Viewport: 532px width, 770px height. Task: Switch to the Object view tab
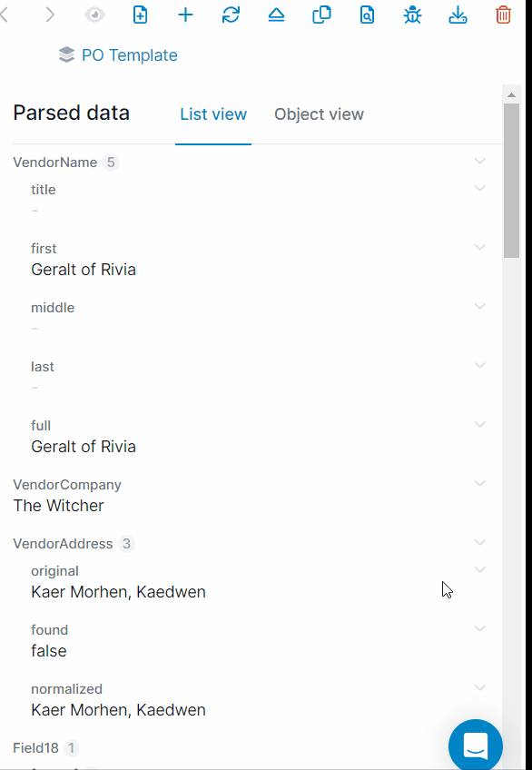tap(319, 114)
